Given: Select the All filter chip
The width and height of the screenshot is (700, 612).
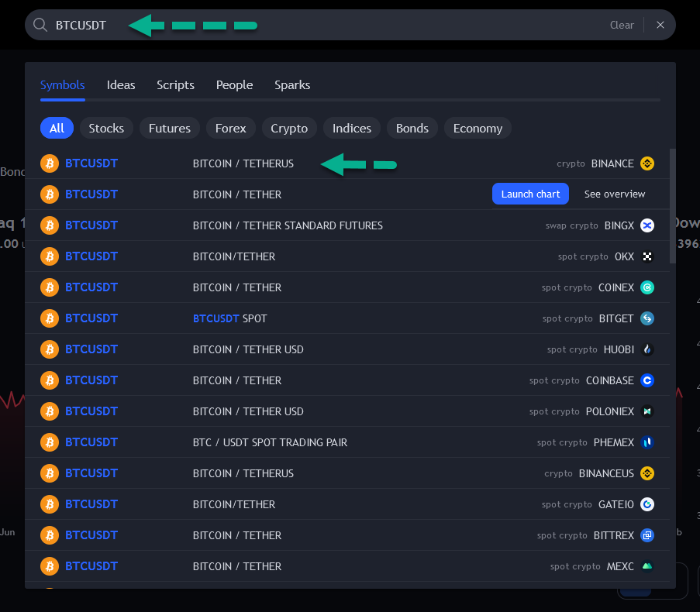Looking at the screenshot, I should (x=57, y=128).
